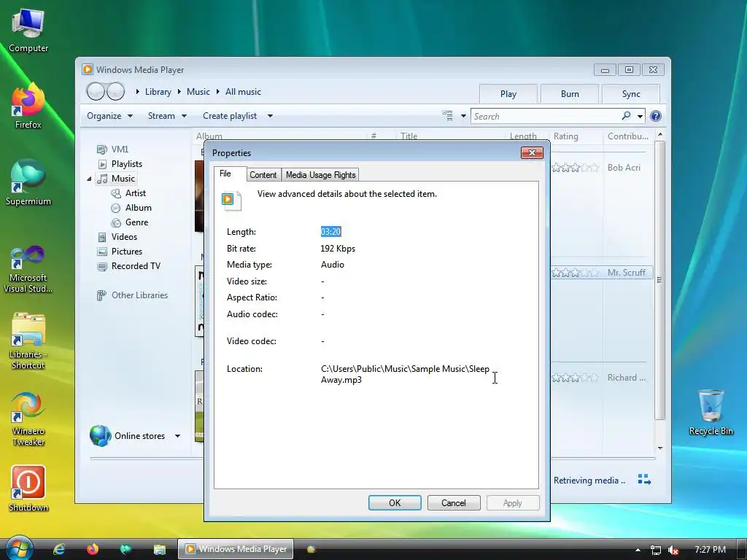Click in the Search input field
747x560 pixels.
coord(546,116)
